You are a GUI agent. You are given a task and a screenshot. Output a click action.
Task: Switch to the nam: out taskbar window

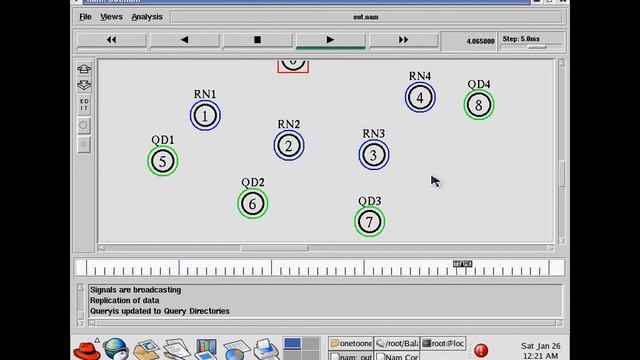click(x=351, y=356)
